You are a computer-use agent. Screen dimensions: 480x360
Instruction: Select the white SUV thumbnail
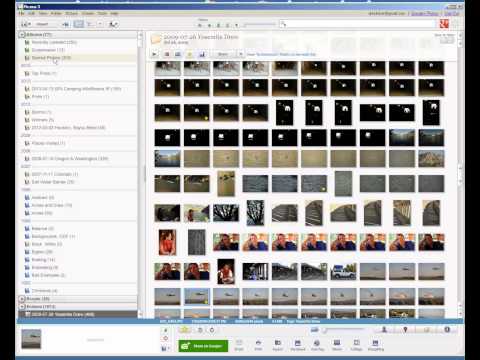[343, 272]
